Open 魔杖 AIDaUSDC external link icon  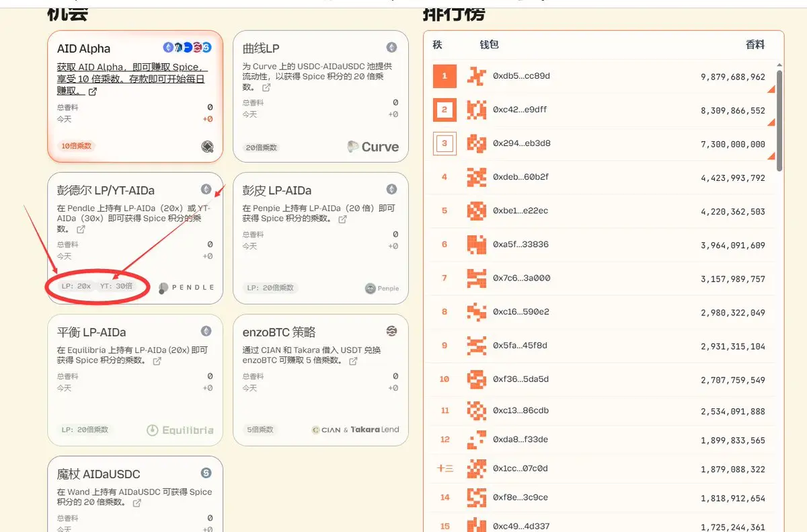(x=137, y=502)
